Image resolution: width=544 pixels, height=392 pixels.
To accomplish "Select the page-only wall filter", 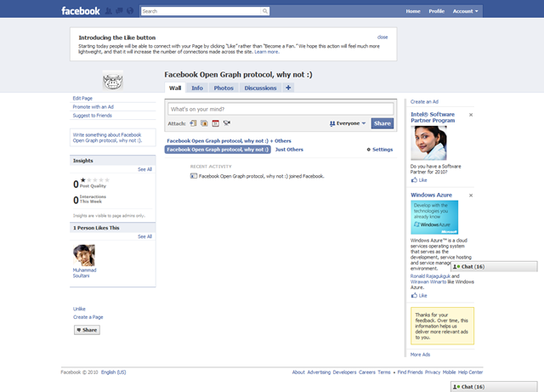I will pyautogui.click(x=218, y=150).
